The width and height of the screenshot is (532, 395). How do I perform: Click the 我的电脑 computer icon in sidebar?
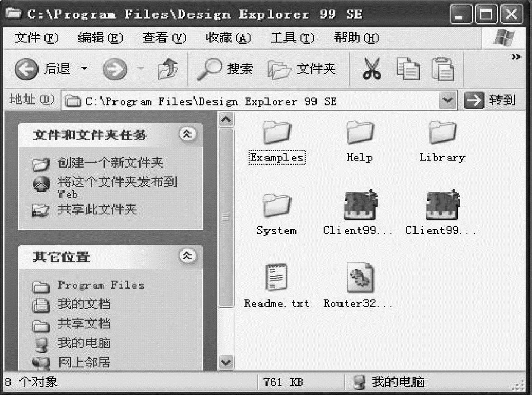coord(41,344)
